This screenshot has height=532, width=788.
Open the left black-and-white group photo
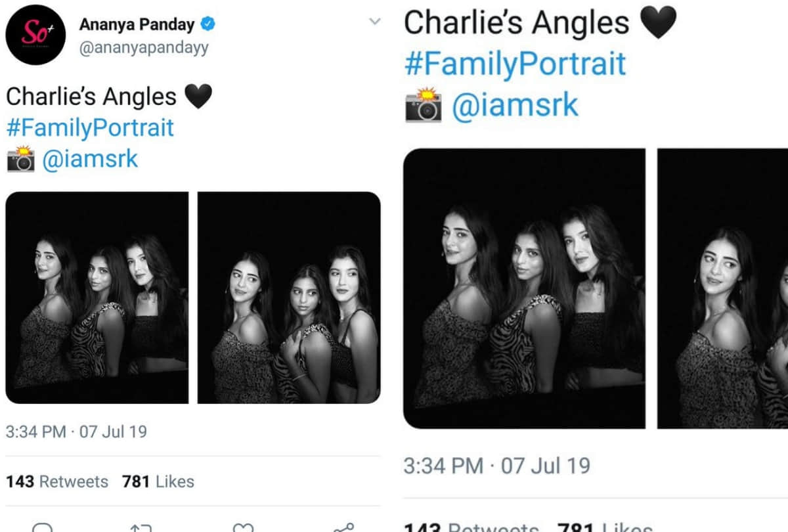tap(97, 302)
